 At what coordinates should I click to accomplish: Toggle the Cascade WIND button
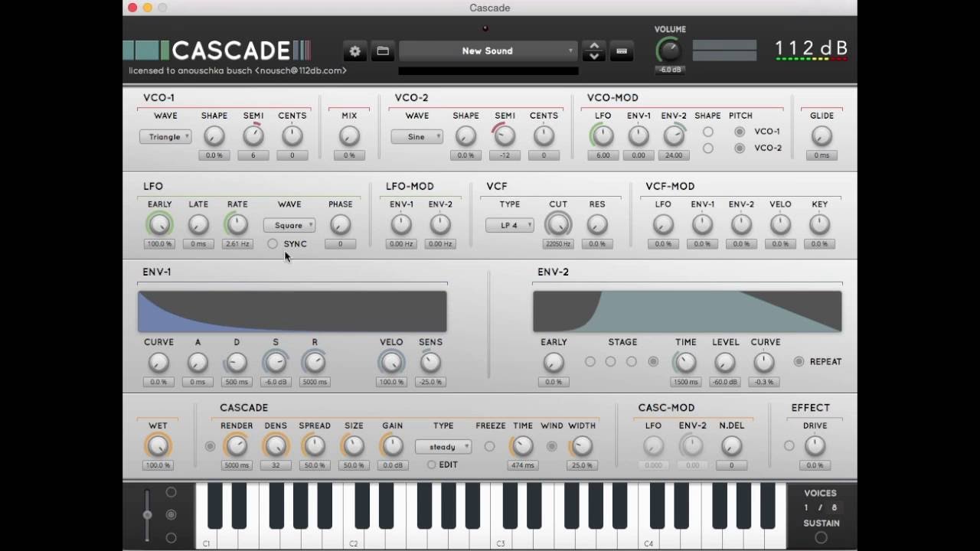[551, 446]
